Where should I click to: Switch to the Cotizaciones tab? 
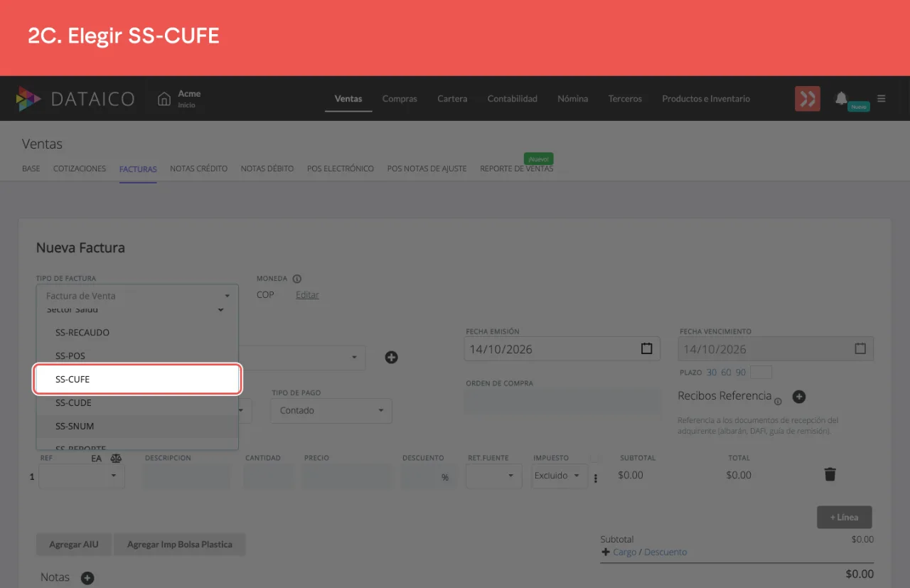pos(80,169)
